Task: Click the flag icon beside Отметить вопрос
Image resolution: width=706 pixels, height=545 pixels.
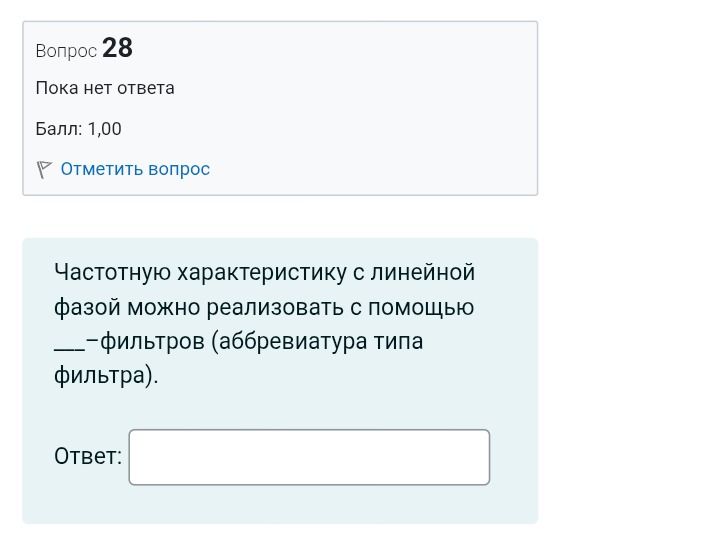Action: pyautogui.click(x=44, y=169)
